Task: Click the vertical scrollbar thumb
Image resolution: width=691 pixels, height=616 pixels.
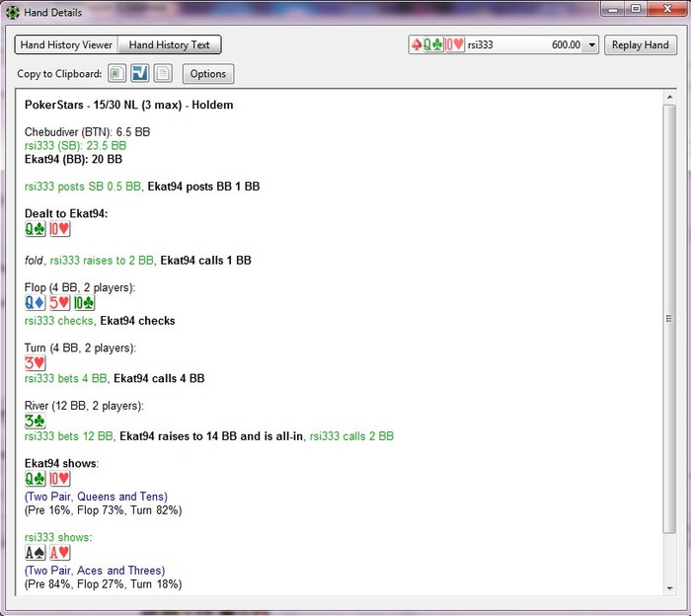Action: click(x=669, y=319)
